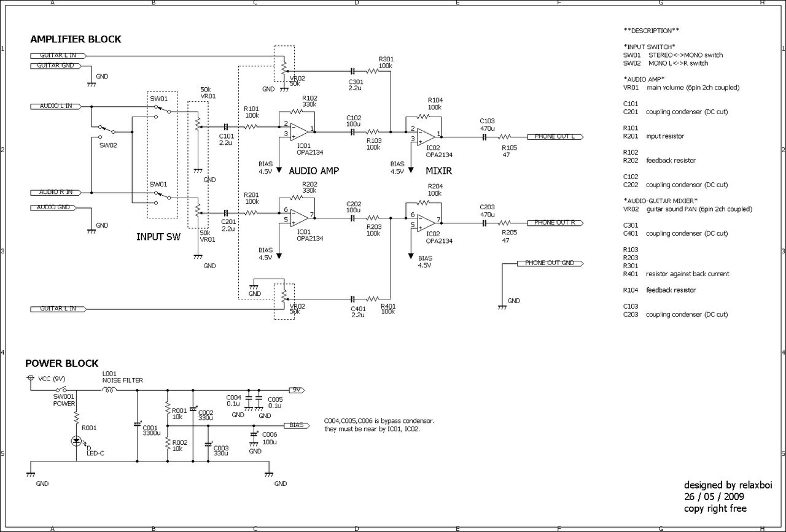Click the 'designed by relaxboi' credit
Screen dimensions: 786x532
[x=728, y=485]
